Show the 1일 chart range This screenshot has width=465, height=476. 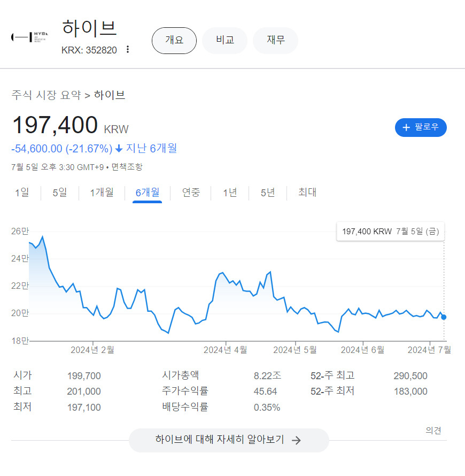[x=22, y=193]
